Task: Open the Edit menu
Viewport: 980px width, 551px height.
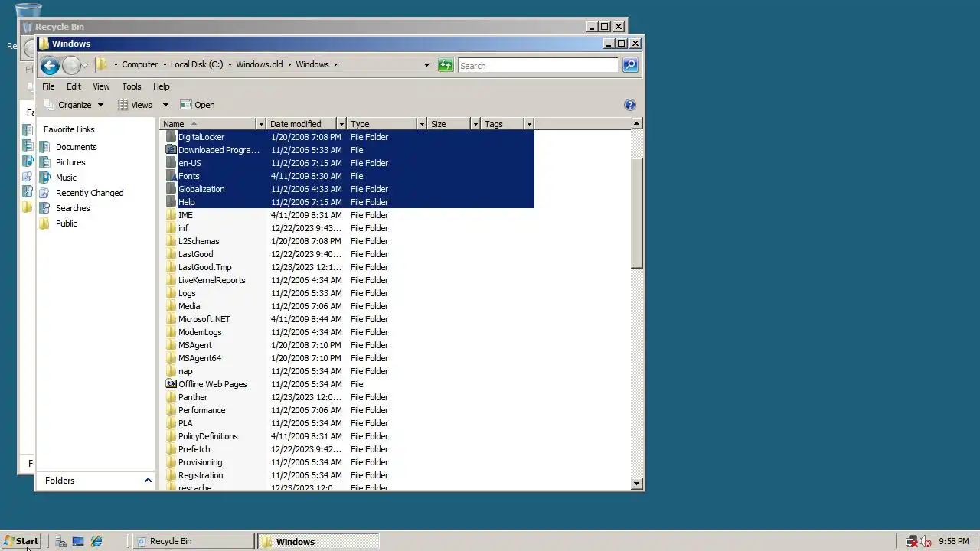Action: click(x=73, y=86)
